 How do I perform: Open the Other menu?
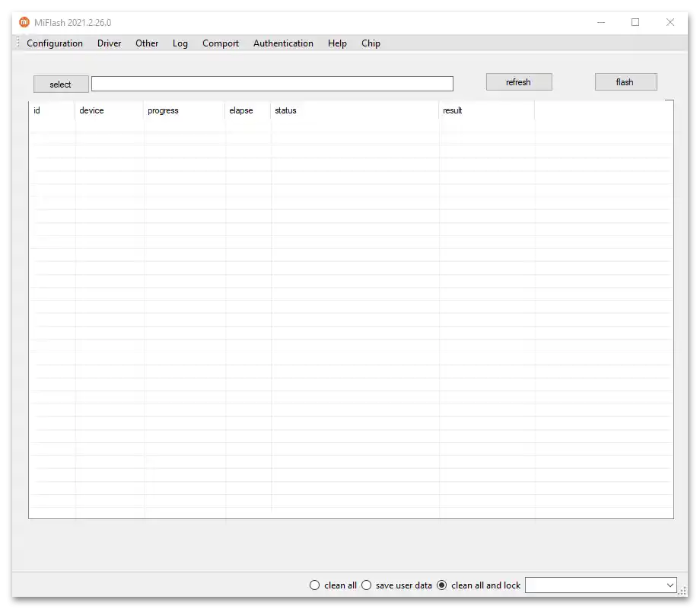click(x=147, y=43)
